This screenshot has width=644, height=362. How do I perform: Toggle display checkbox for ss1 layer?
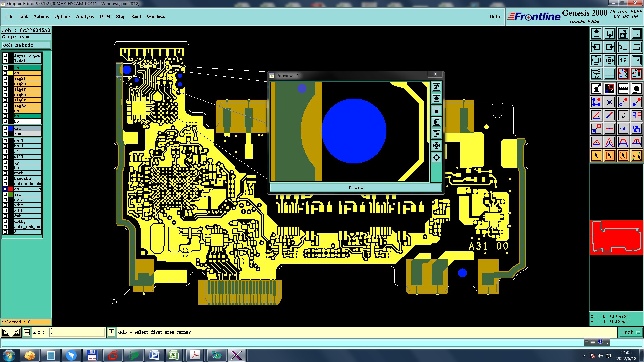[x=5, y=194]
